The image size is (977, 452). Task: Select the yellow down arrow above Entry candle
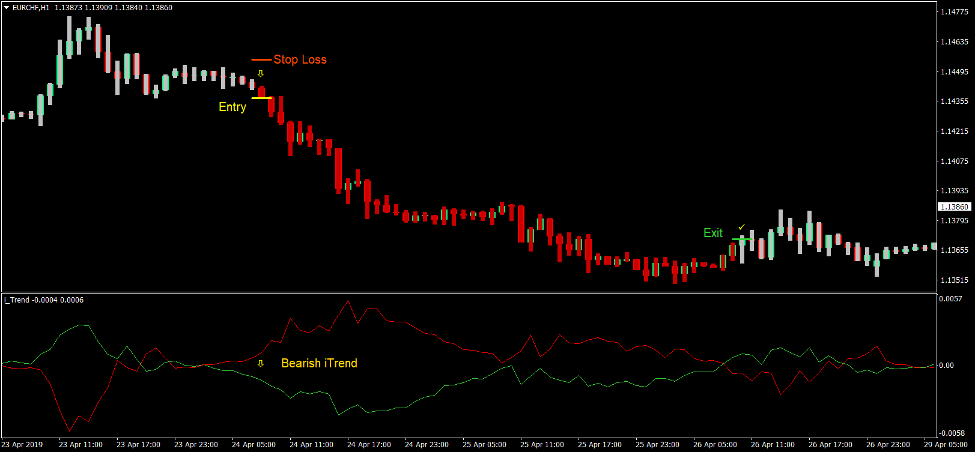point(260,74)
